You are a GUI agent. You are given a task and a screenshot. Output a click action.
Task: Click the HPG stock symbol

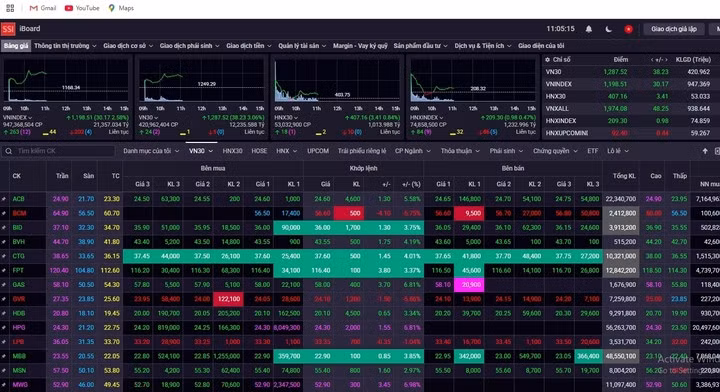[x=19, y=328]
